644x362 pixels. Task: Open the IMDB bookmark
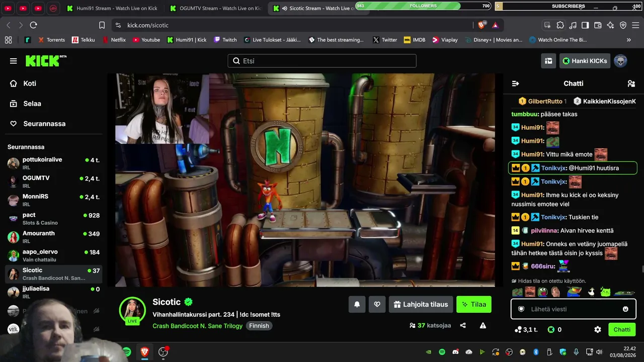coord(415,40)
